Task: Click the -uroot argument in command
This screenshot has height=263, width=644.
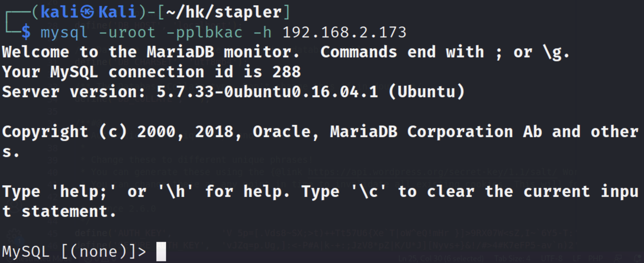Action: click(x=127, y=33)
